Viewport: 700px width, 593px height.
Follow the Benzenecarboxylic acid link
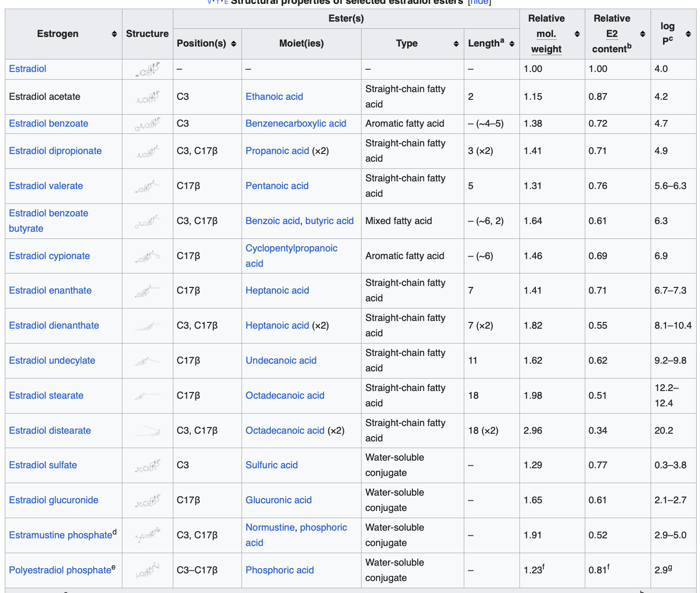296,123
